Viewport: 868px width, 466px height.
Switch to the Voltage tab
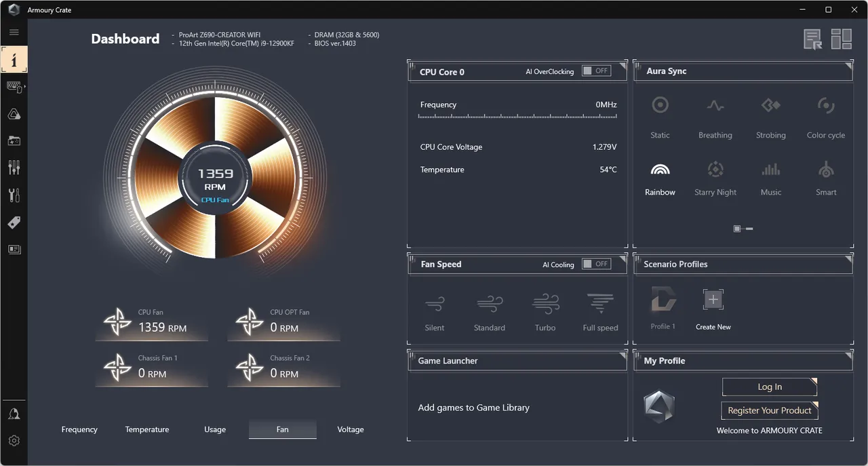point(351,429)
